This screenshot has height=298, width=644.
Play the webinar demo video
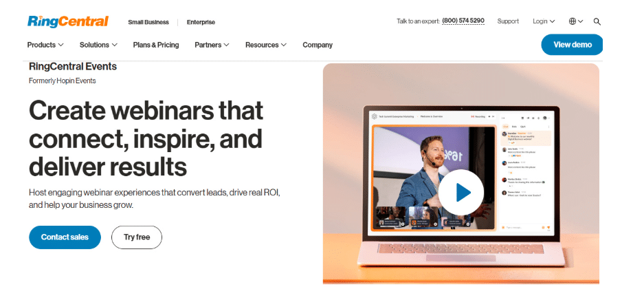(x=460, y=192)
